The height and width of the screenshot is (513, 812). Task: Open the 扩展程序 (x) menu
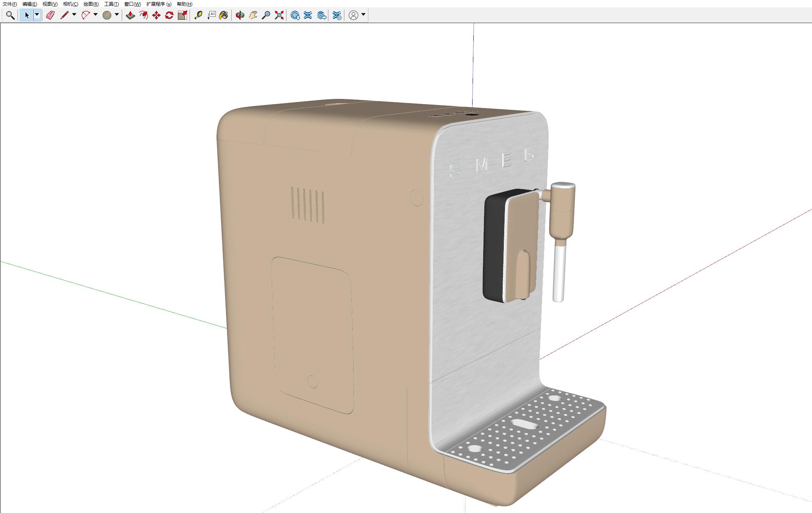coord(159,4)
